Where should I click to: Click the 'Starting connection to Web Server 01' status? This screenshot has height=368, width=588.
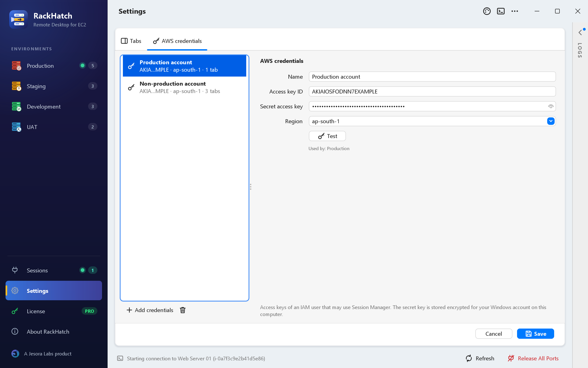click(196, 358)
